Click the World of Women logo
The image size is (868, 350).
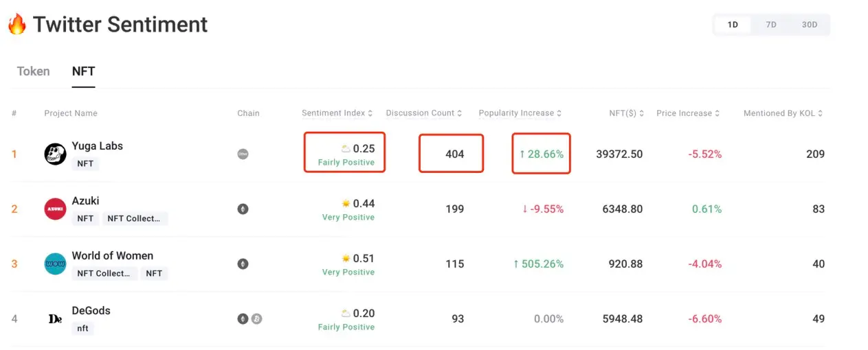pyautogui.click(x=55, y=264)
